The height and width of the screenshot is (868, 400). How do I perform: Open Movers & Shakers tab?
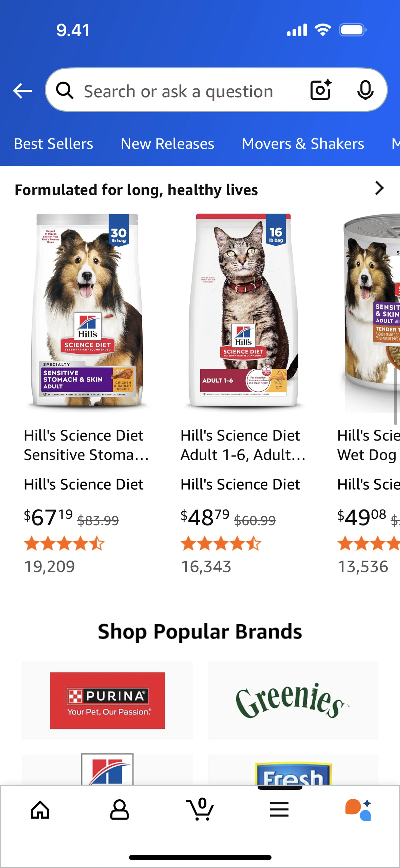[x=303, y=144]
